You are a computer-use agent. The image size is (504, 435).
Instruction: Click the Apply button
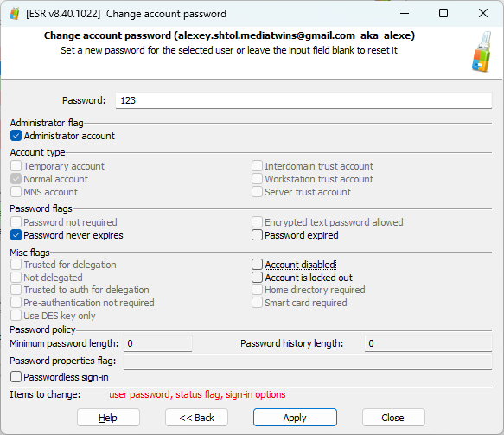[295, 418]
